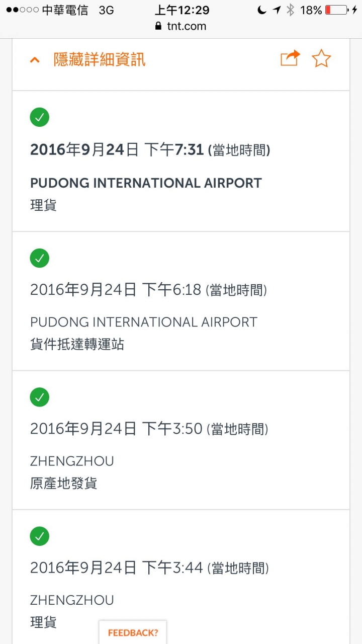Select the 2016年9月24日 下午7:31 timestamp
This screenshot has width=362, height=644.
[x=150, y=150]
